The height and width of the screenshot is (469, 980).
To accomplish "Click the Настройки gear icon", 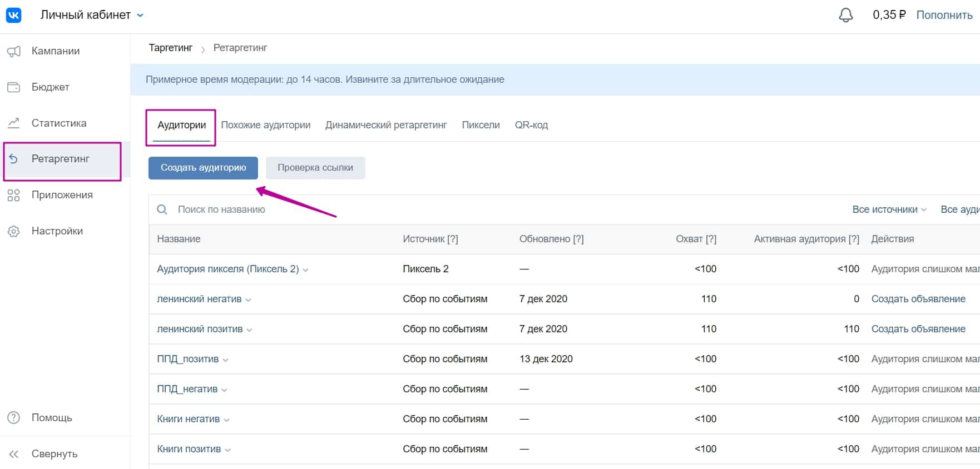I will [14, 231].
